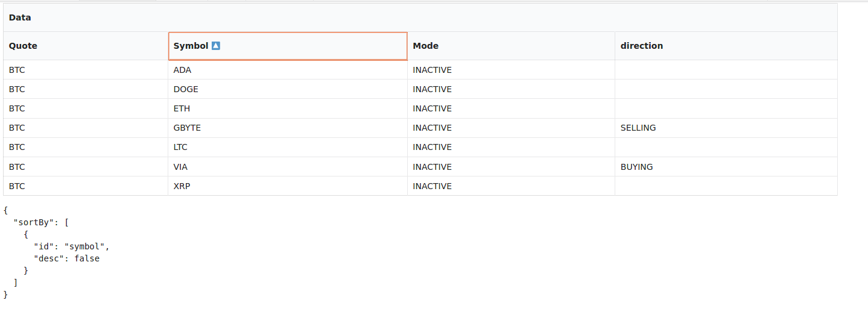Select the XRP symbol cell

(x=288, y=186)
